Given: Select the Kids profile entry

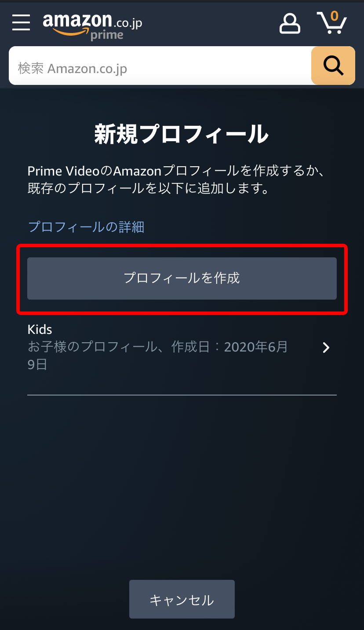Looking at the screenshot, I should click(182, 348).
